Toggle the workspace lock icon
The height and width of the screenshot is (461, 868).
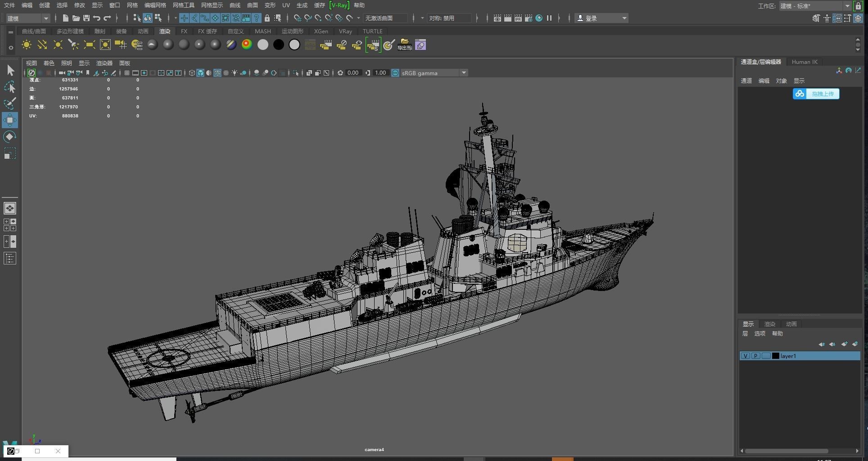tap(858, 6)
